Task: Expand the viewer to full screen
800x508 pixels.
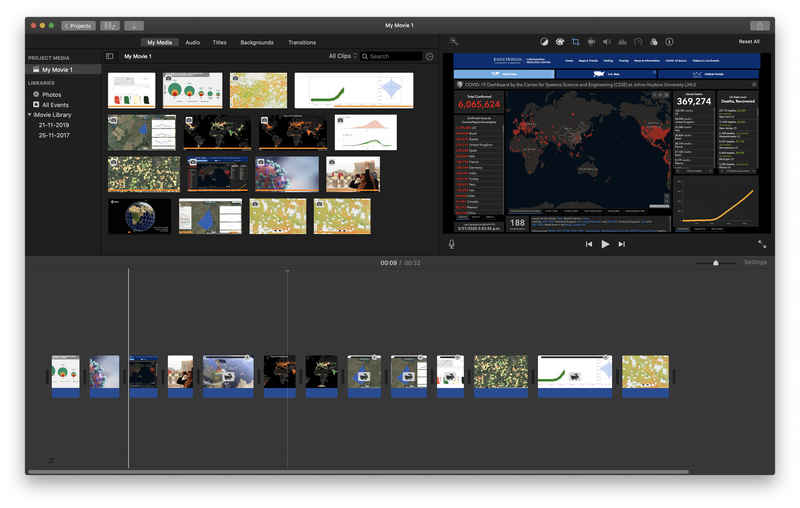Action: click(762, 244)
